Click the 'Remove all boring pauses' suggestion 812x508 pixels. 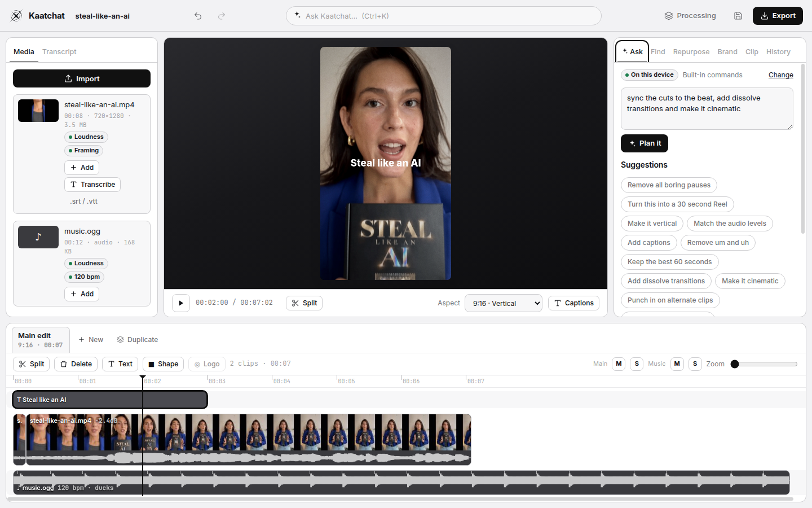(x=669, y=185)
